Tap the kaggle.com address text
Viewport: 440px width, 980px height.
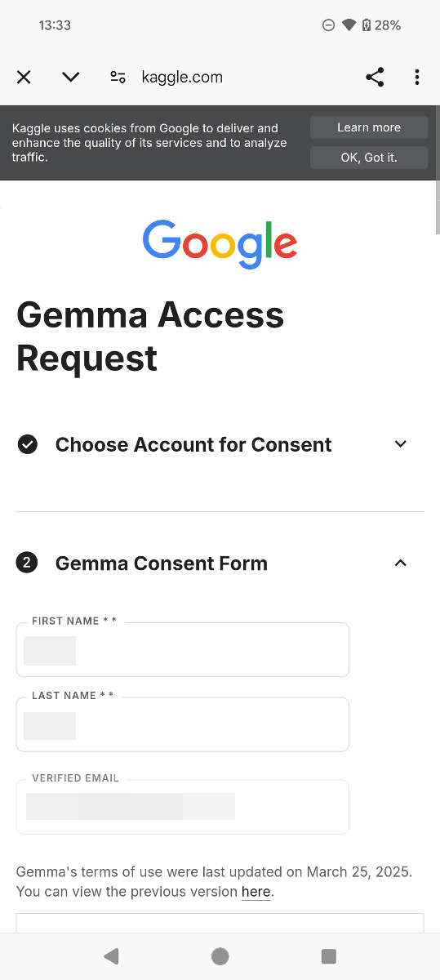(182, 77)
